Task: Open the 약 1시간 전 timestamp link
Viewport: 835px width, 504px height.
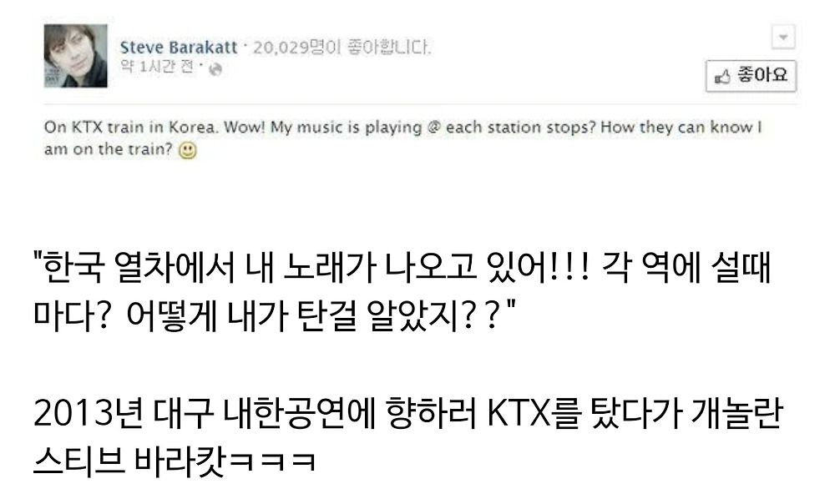Action: 157,67
